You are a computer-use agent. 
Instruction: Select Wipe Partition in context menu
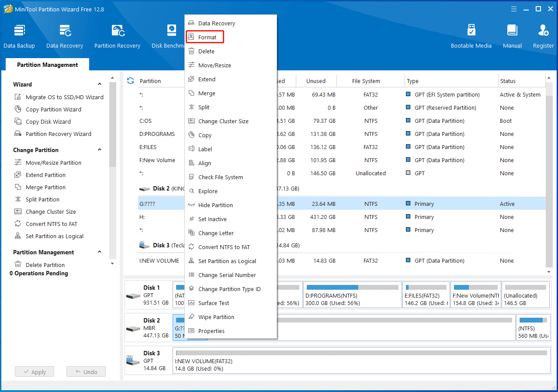tap(216, 317)
